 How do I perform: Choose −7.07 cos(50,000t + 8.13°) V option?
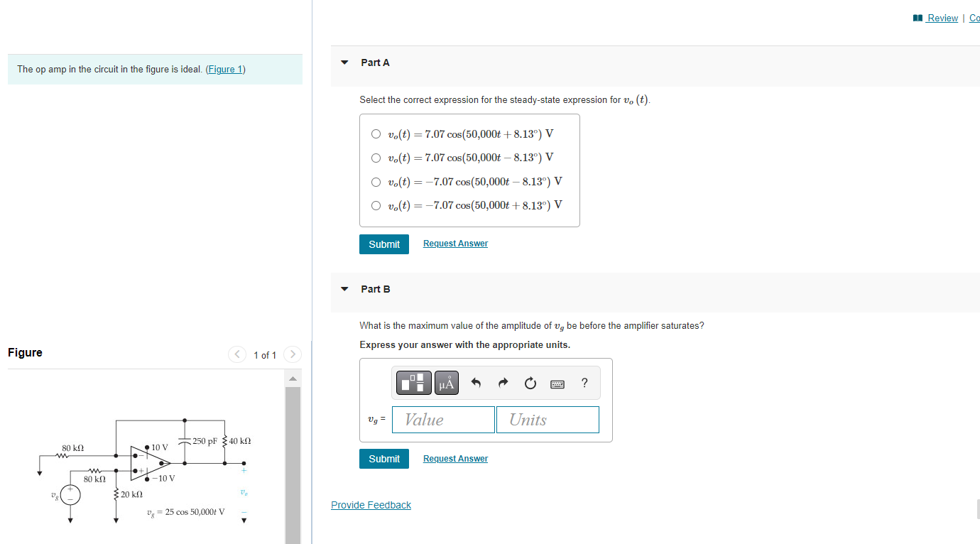(376, 206)
